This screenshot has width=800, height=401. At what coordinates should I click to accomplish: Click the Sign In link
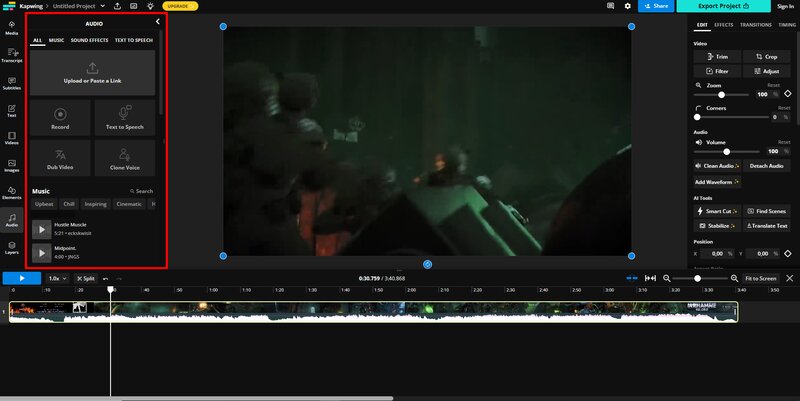coord(785,6)
